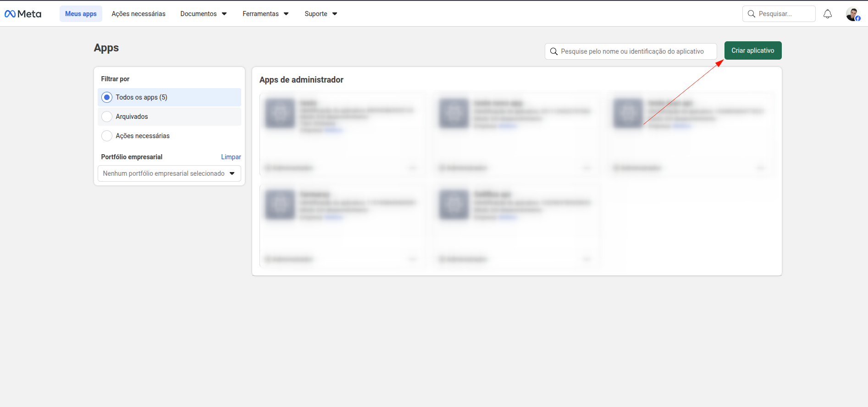The image size is (868, 407).
Task: Select the 'Arquivados' filter option
Action: click(x=107, y=117)
